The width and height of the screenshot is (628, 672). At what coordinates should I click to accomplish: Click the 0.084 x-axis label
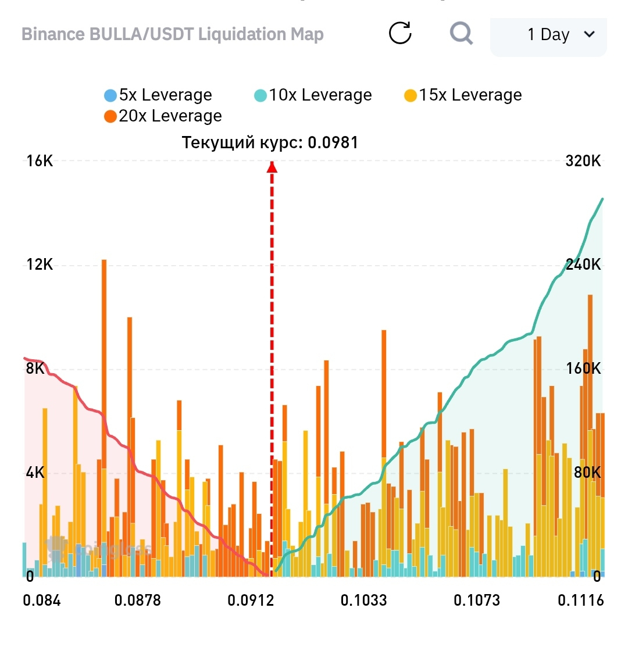click(42, 600)
